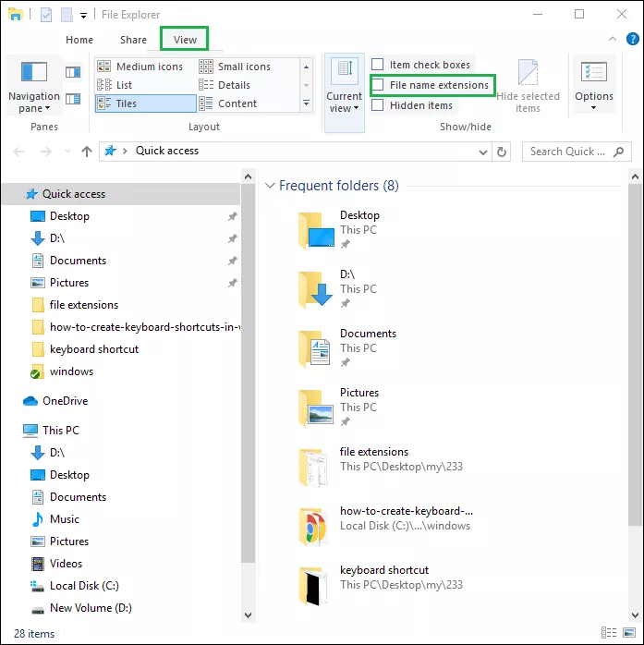Enable Item check boxes
Image resolution: width=644 pixels, height=645 pixels.
[378, 65]
